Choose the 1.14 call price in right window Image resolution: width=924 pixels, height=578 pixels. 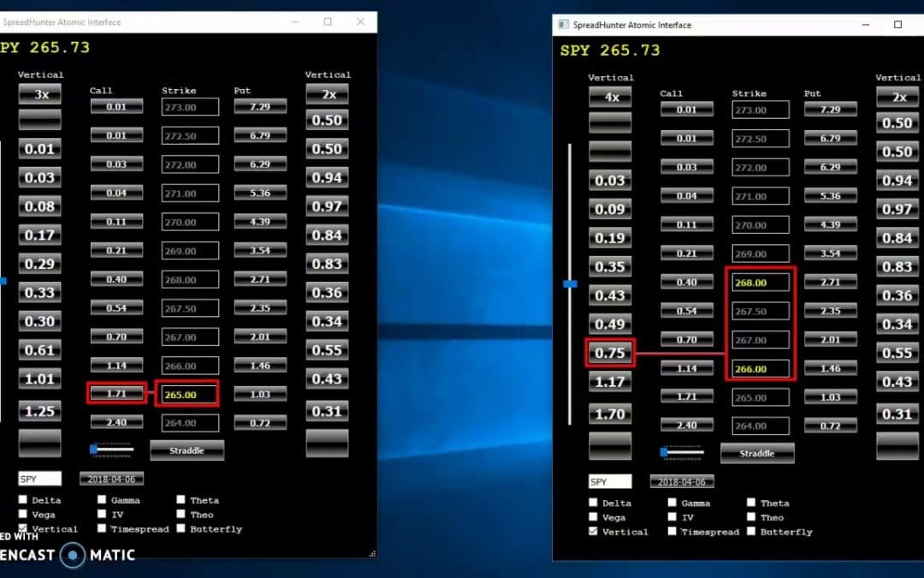pyautogui.click(x=687, y=368)
